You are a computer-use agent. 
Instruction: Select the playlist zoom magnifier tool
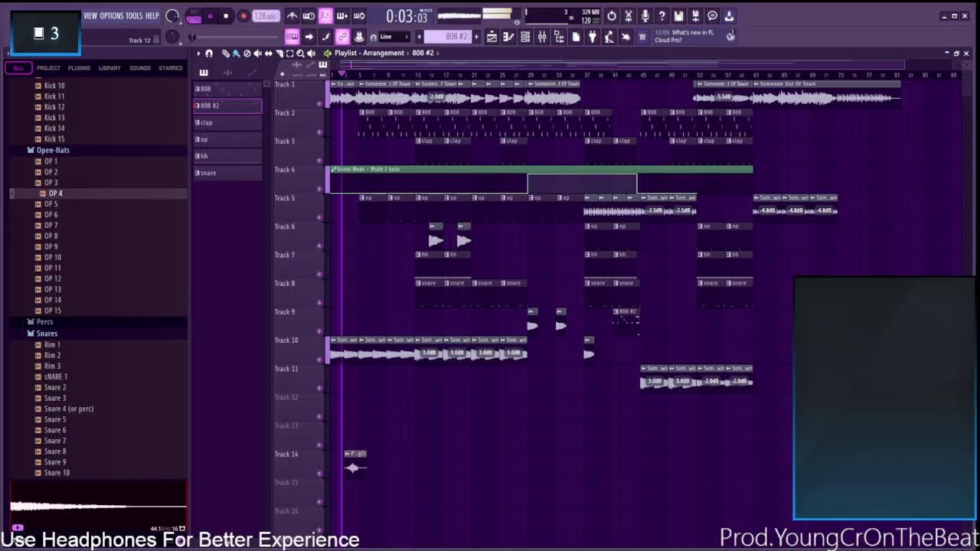tap(300, 53)
